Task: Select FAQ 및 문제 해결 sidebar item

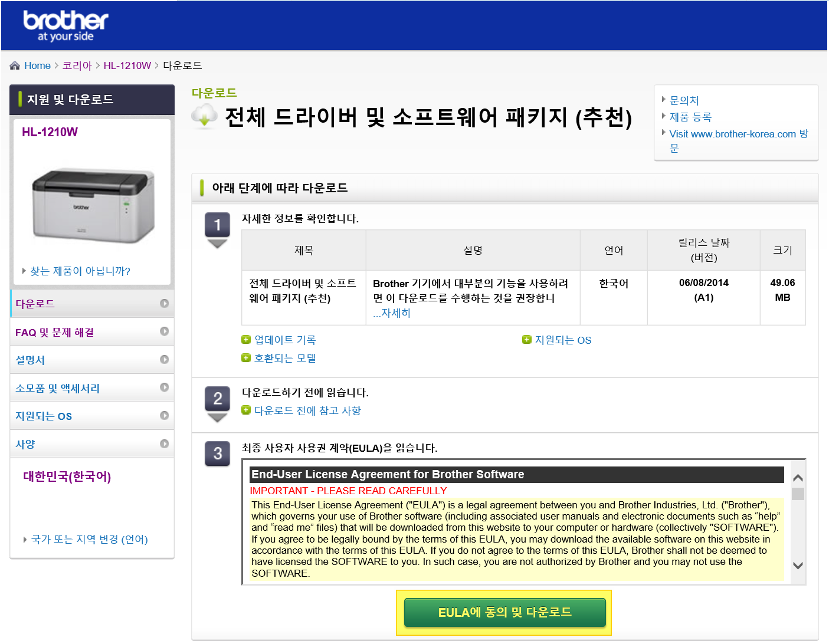Action: coord(92,331)
